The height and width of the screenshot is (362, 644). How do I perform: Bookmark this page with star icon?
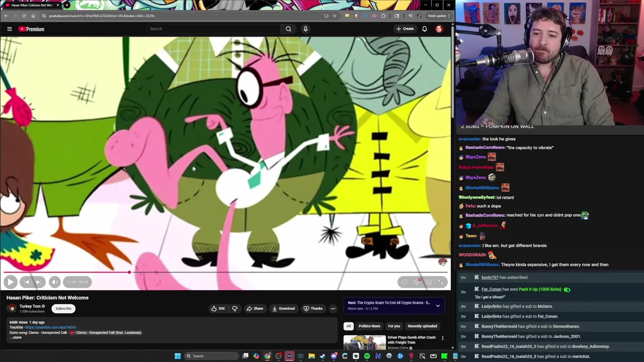335,16
